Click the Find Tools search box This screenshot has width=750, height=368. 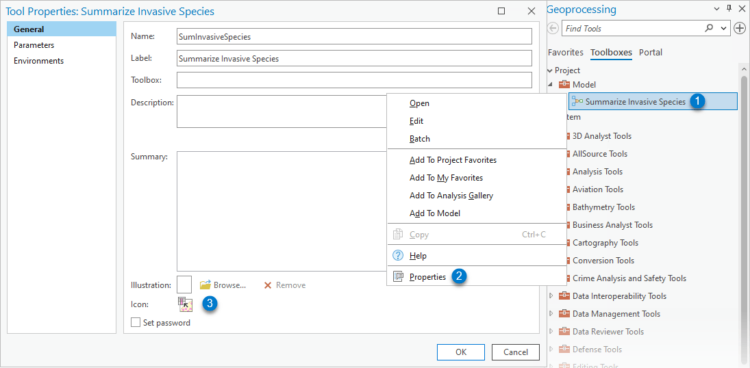pyautogui.click(x=634, y=29)
